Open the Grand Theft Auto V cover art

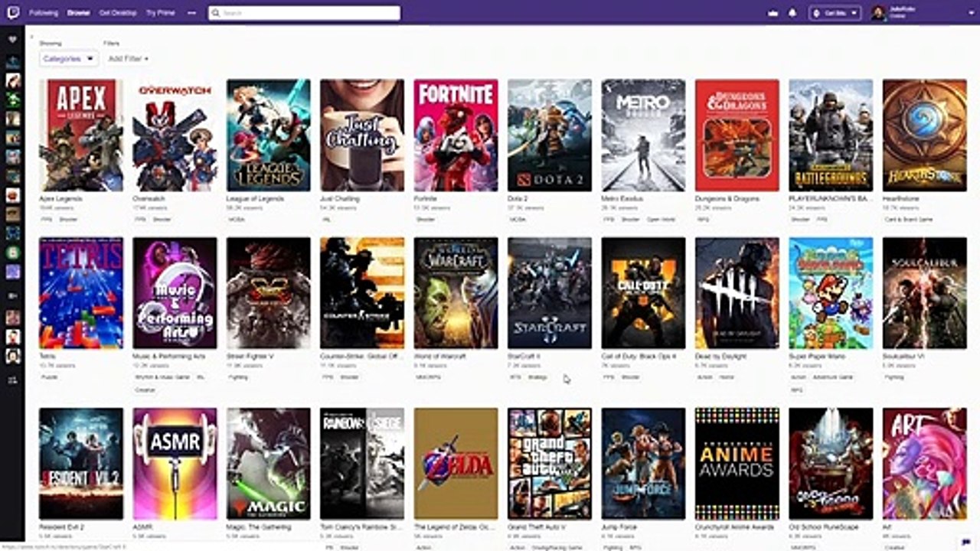click(x=550, y=464)
